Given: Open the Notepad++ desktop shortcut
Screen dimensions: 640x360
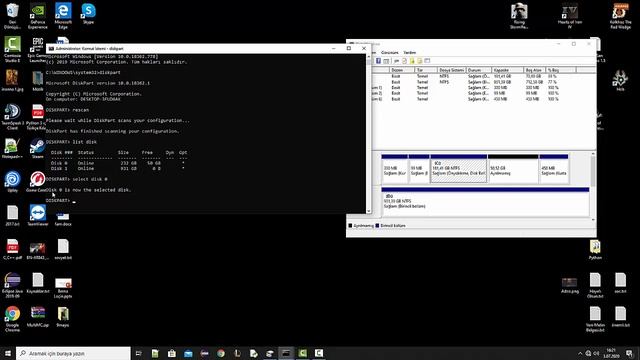Looking at the screenshot, I should click(x=12, y=148).
